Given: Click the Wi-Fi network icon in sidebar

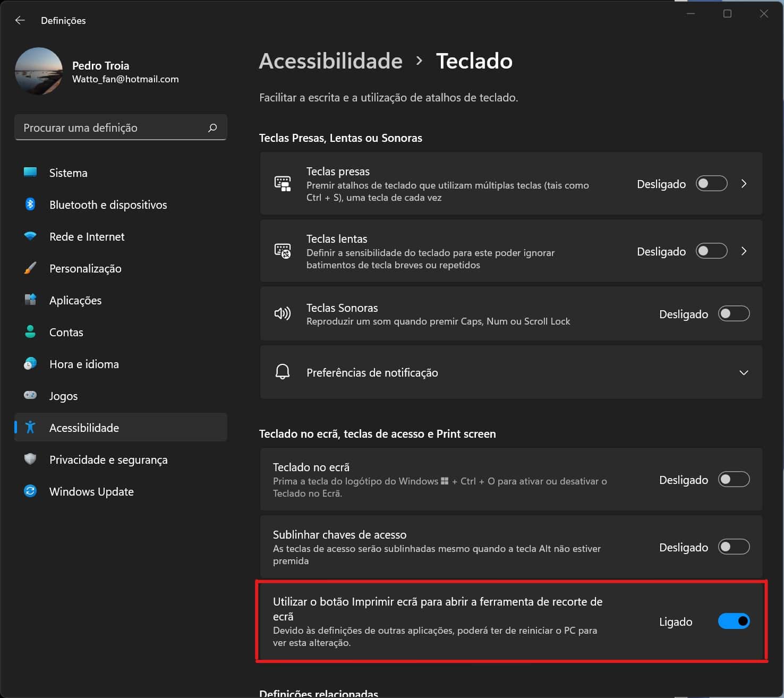Looking at the screenshot, I should [30, 236].
